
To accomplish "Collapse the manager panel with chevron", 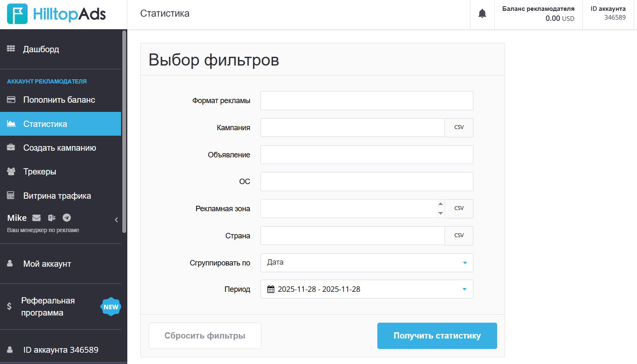I will [116, 220].
